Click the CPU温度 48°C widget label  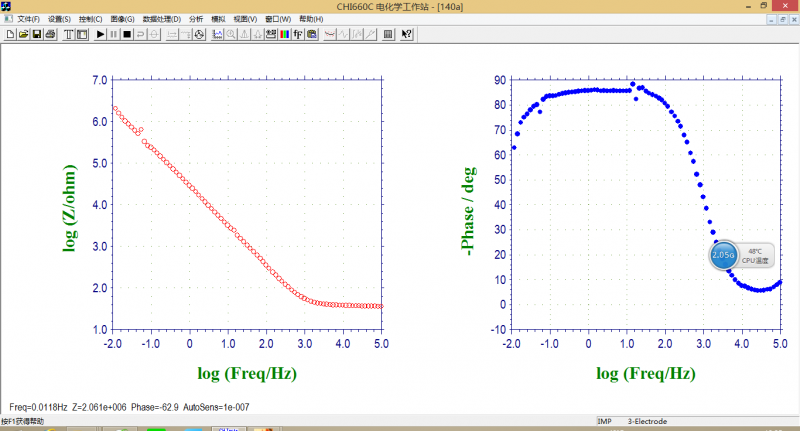point(755,256)
